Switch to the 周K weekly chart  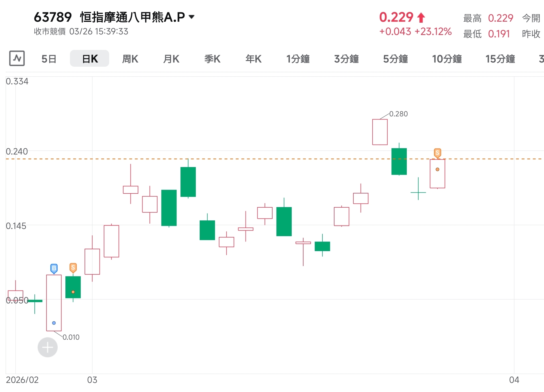[130, 59]
